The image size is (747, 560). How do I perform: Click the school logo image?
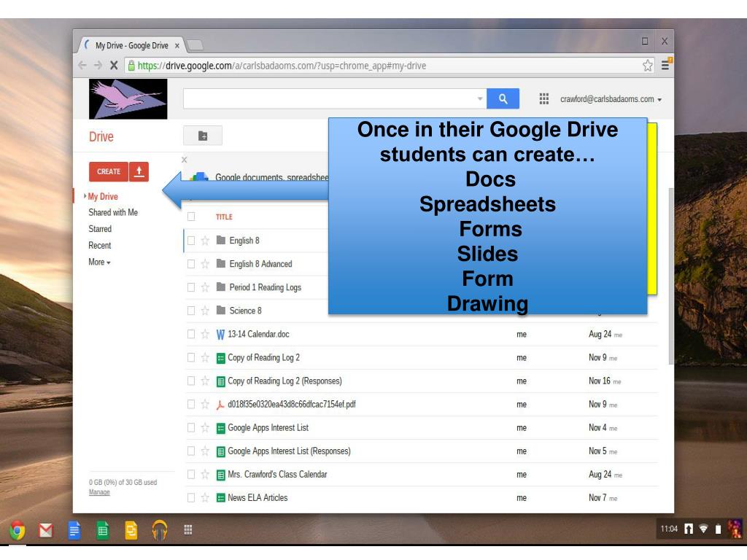(128, 99)
